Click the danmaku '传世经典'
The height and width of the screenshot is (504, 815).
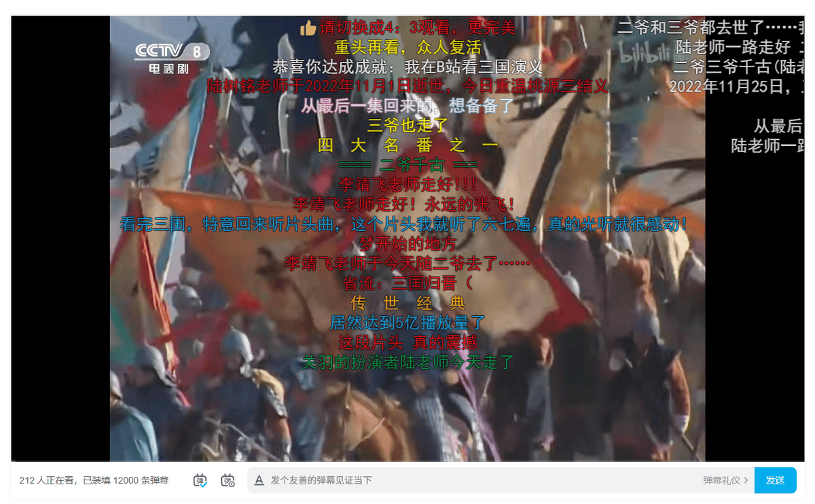(x=407, y=302)
